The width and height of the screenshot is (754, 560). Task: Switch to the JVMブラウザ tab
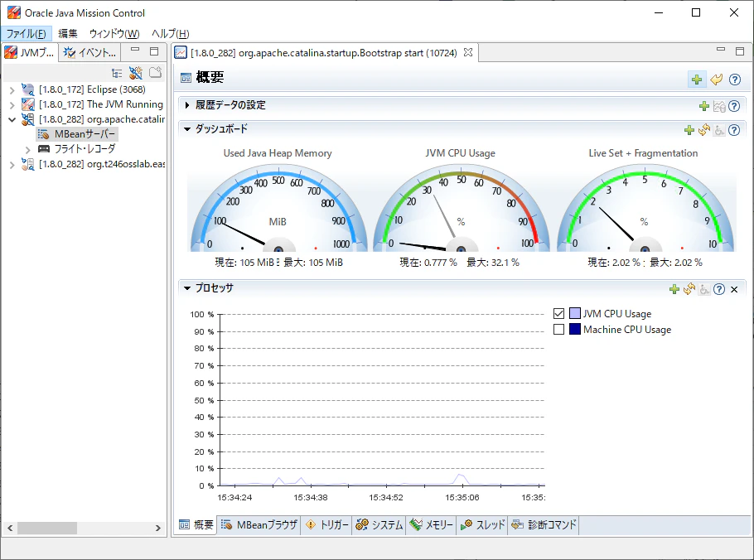point(30,52)
